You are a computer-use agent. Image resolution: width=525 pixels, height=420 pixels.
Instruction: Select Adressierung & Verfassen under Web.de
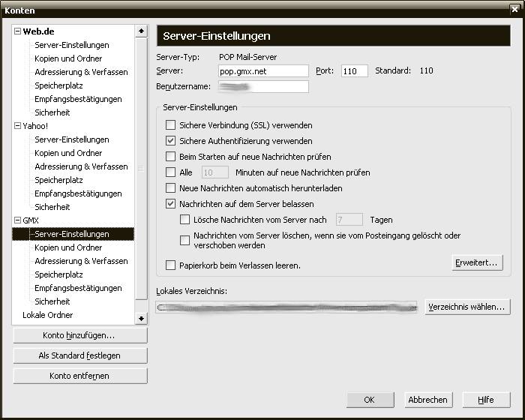(x=81, y=72)
